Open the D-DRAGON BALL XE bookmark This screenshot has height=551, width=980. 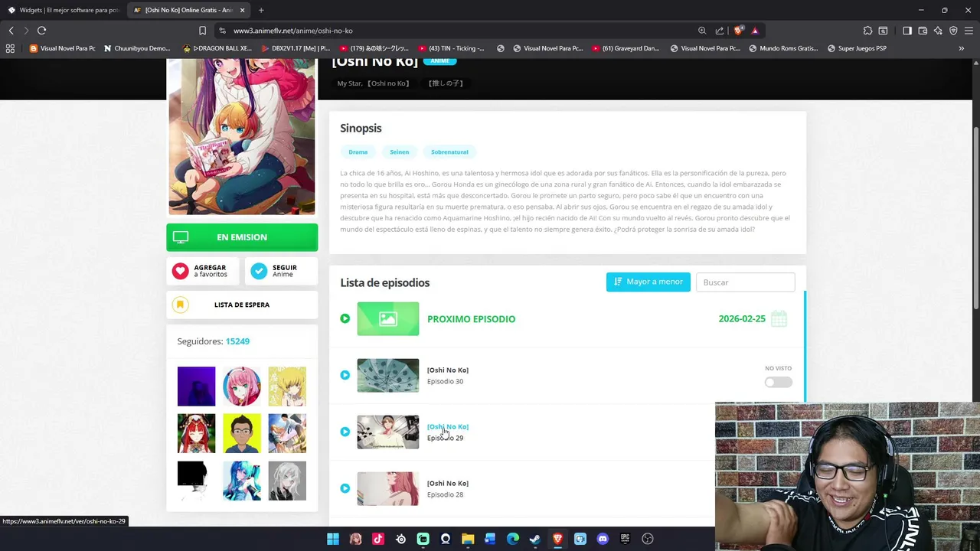click(217, 48)
